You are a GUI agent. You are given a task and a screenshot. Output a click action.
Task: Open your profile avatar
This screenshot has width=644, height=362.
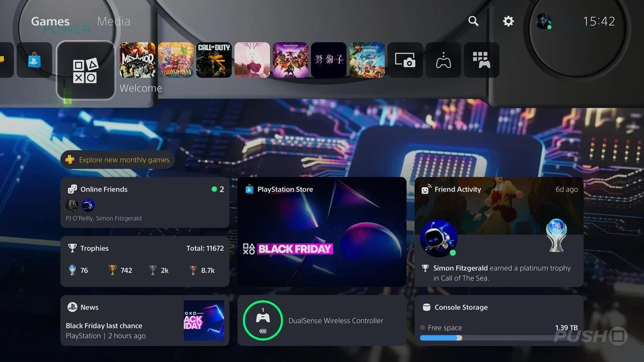[543, 21]
